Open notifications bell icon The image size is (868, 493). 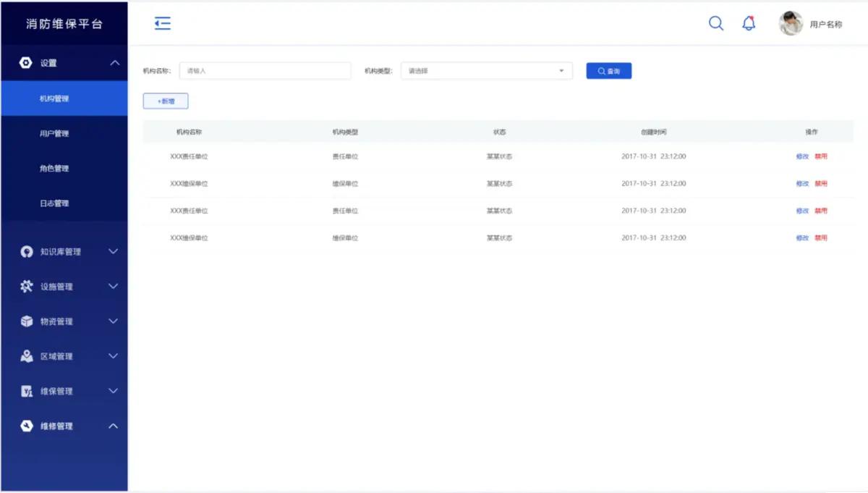coord(749,23)
